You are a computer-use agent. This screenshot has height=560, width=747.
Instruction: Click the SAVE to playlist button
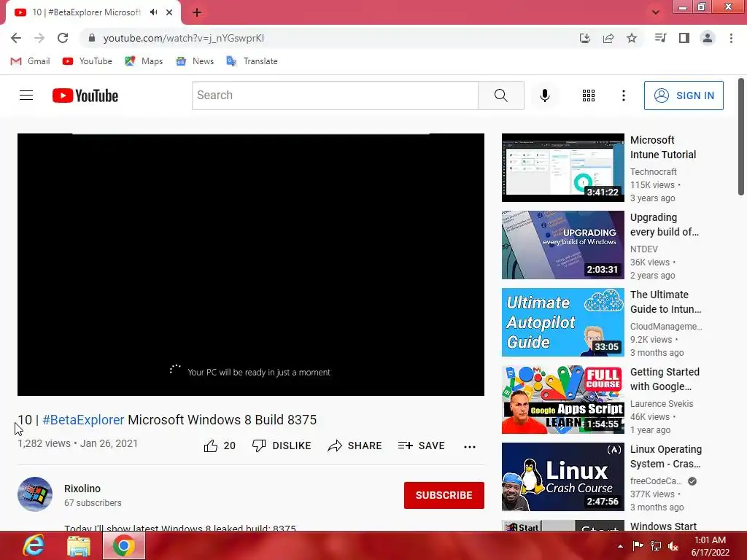click(422, 446)
